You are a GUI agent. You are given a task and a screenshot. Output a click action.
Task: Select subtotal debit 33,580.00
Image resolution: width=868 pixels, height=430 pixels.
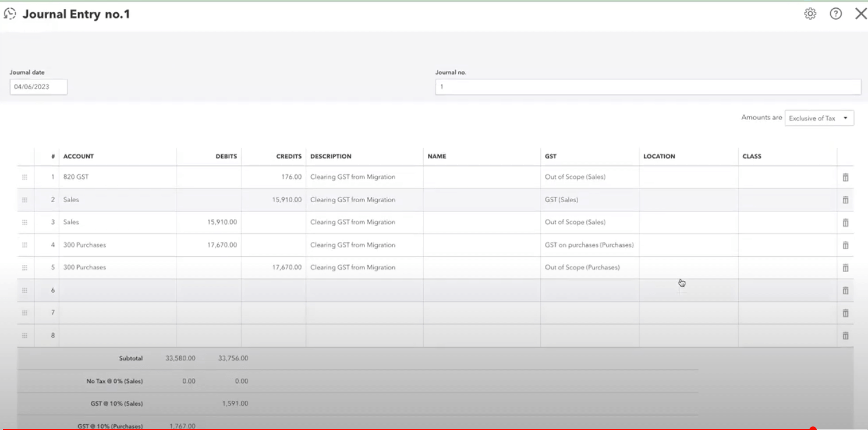coord(180,358)
